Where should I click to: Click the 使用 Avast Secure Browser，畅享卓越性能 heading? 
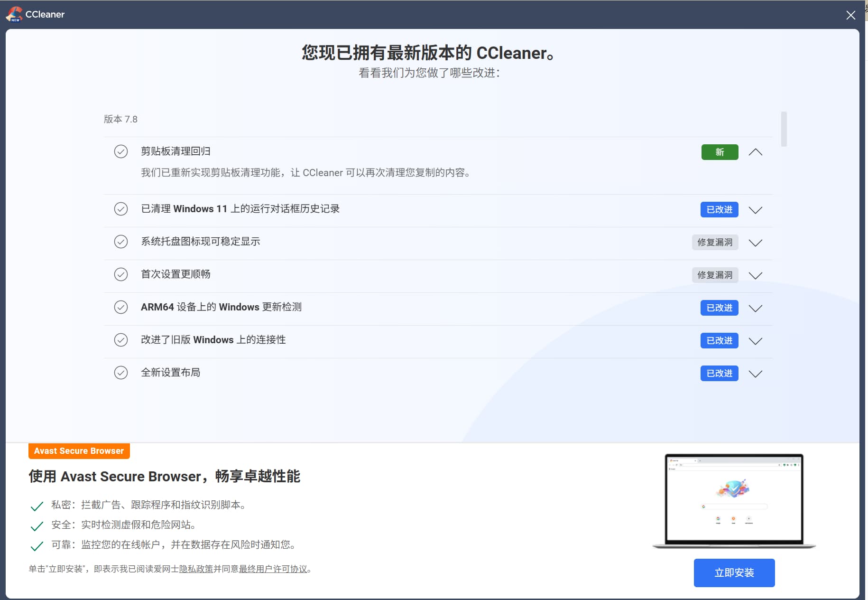coord(164,476)
